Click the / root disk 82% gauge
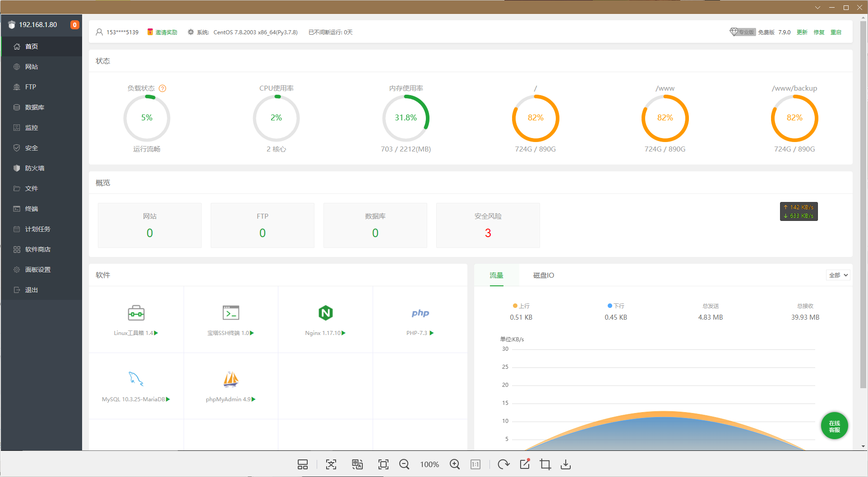The height and width of the screenshot is (477, 868). (x=536, y=118)
